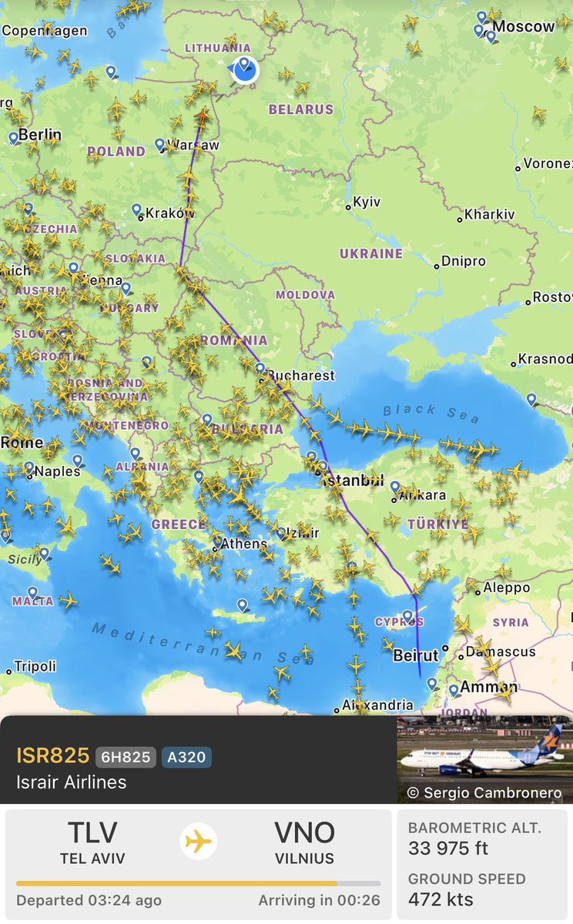
Task: Tap the Moscow city label
Action: tap(524, 26)
